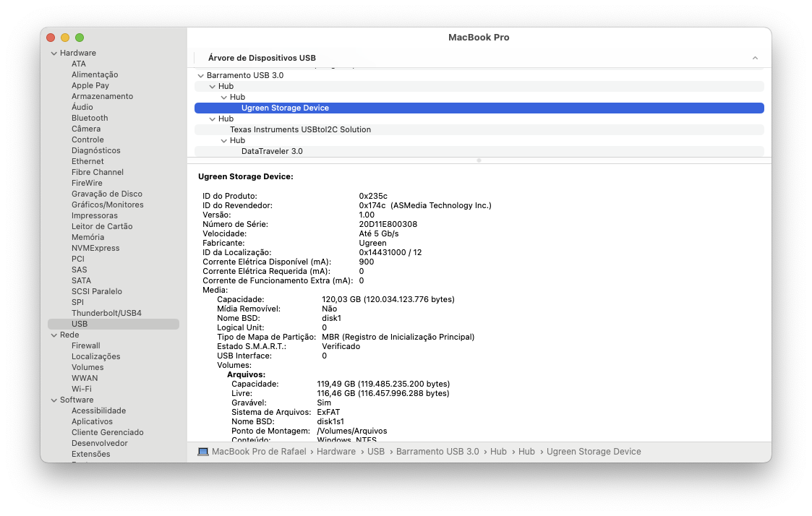Select SAS in the sidebar
The height and width of the screenshot is (516, 812).
pos(80,270)
